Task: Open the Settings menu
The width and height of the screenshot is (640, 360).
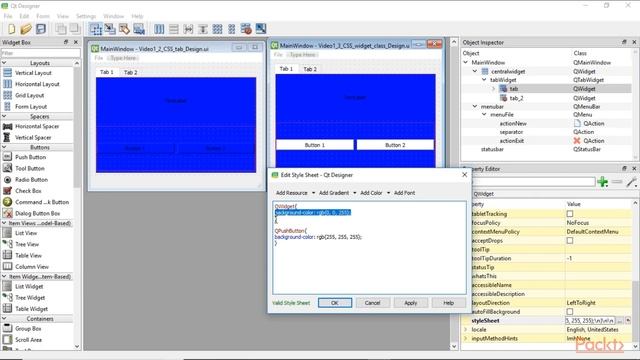Action: tap(86, 16)
